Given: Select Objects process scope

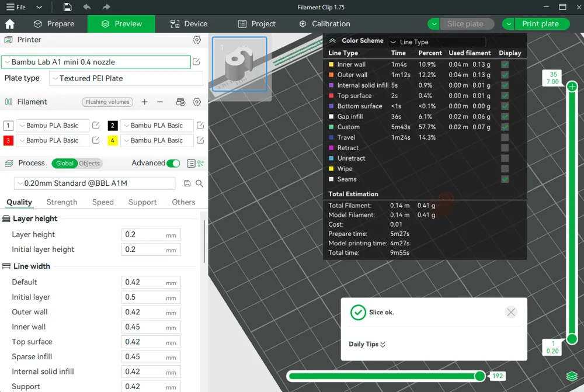Looking at the screenshot, I should tap(89, 163).
